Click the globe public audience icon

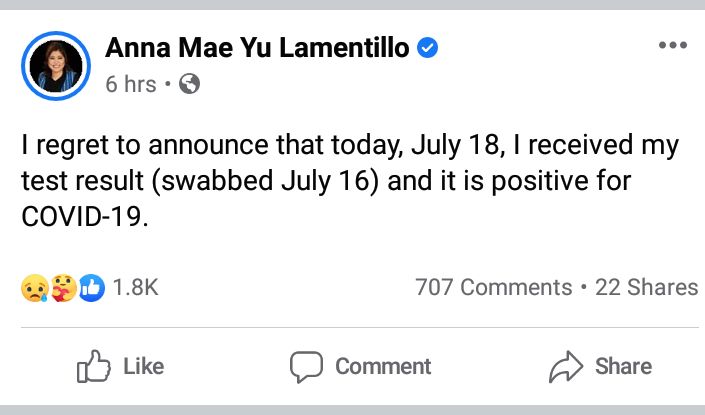[188, 85]
